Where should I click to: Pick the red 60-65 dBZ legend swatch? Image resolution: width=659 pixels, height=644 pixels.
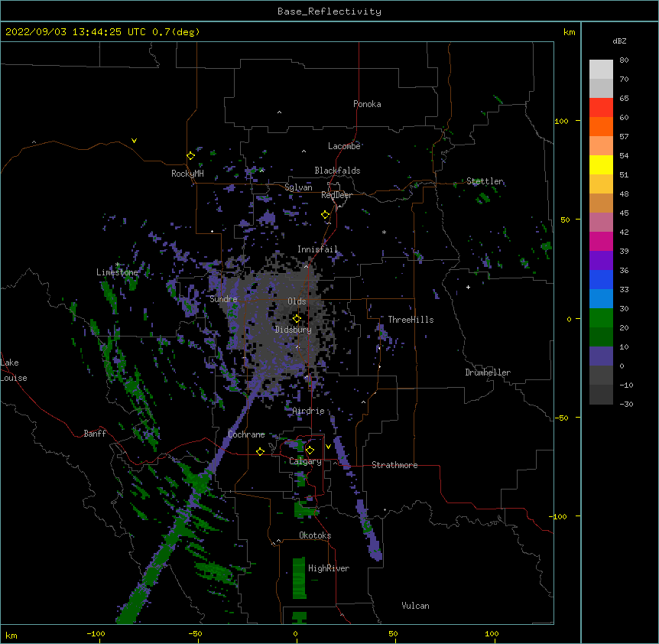coord(601,107)
